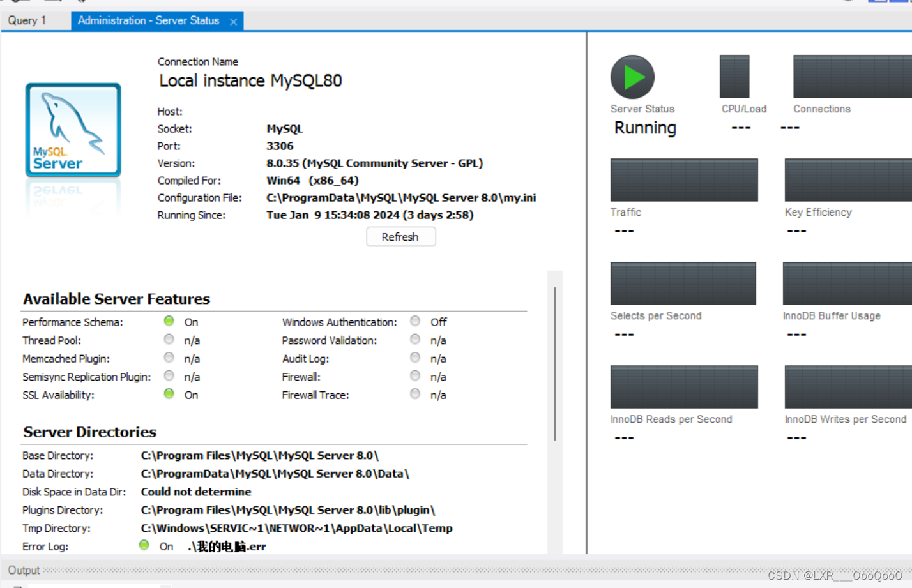Click the Selects per Second graph
Viewport: 912px width, 588px height.
(683, 283)
